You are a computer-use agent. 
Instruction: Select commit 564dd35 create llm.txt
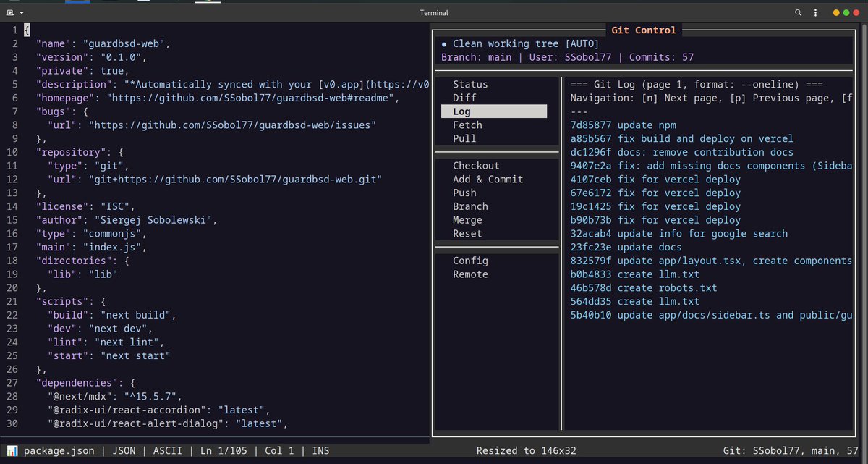[634, 301]
